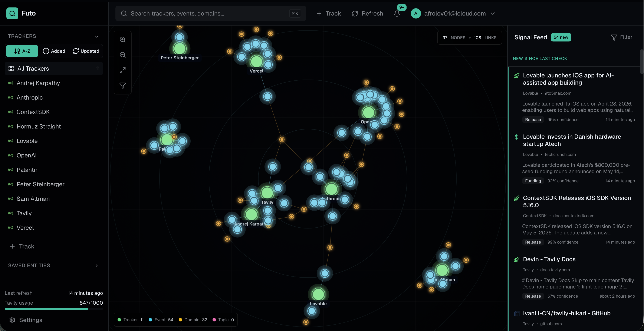Select Anthropic tracker in sidebar
Image resolution: width=644 pixels, height=331 pixels.
(x=54, y=97)
